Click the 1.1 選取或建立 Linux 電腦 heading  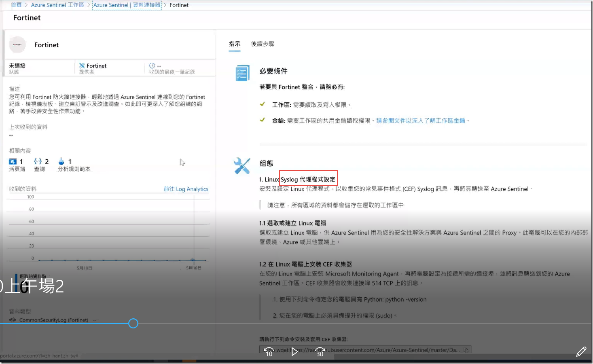(x=292, y=223)
